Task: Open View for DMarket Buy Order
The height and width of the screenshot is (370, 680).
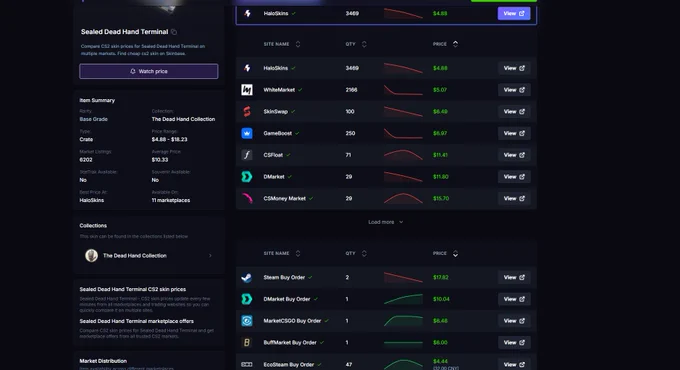Action: [x=514, y=299]
